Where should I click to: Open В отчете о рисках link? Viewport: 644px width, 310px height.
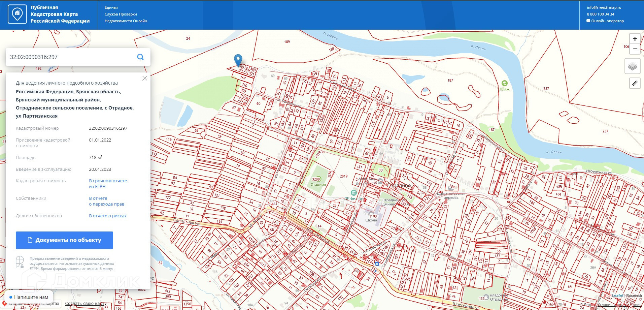[108, 216]
